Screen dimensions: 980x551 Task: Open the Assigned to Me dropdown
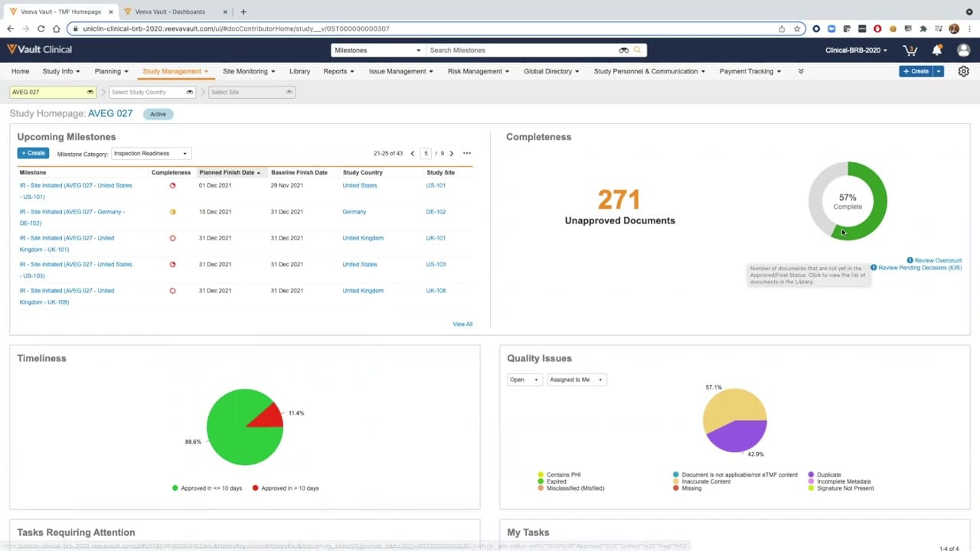pos(577,380)
